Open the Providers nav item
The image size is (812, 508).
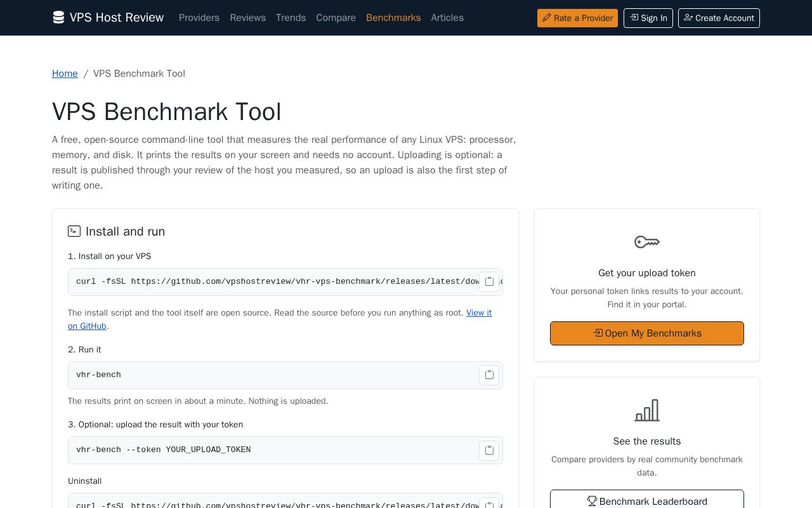coord(199,18)
